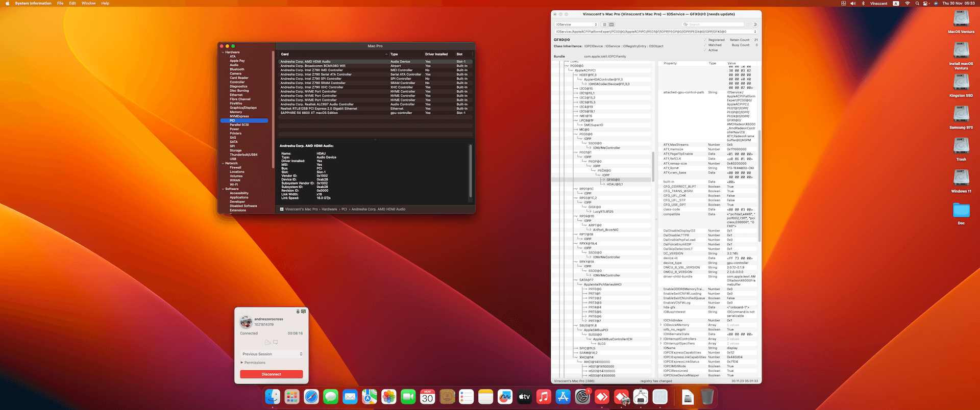Image resolution: width=980 pixels, height=410 pixels.
Task: Select Realtek ALC897 Audio Controller row
Action: (375, 104)
